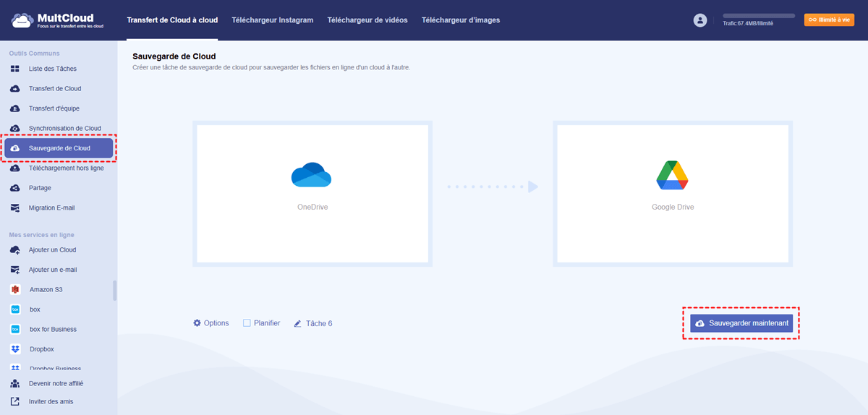The height and width of the screenshot is (415, 868).
Task: Click Téléchargement hors ligne label
Action: pos(67,168)
